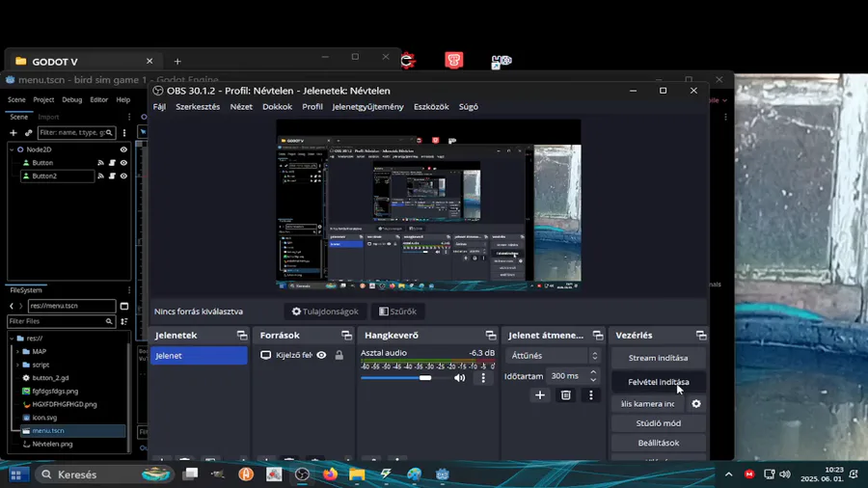Toggle lock on Kijelző felvétel source
Viewport: 868px width, 488px height.
click(x=339, y=355)
